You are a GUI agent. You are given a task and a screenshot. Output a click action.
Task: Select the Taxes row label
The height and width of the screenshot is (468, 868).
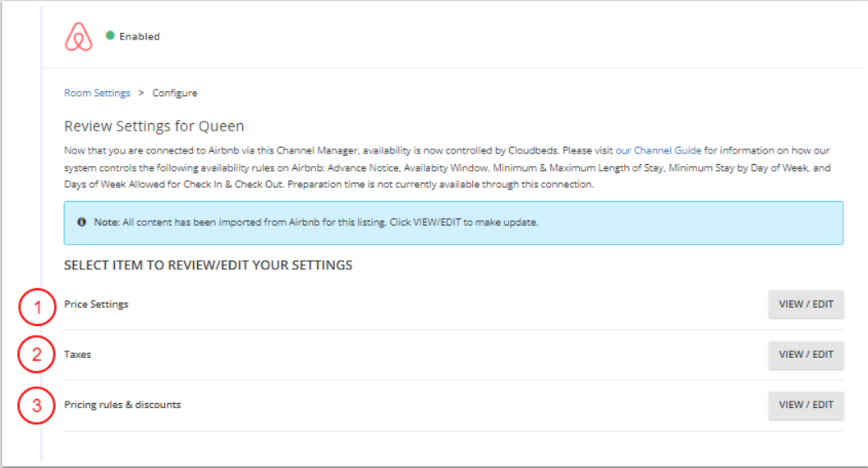[x=77, y=355]
